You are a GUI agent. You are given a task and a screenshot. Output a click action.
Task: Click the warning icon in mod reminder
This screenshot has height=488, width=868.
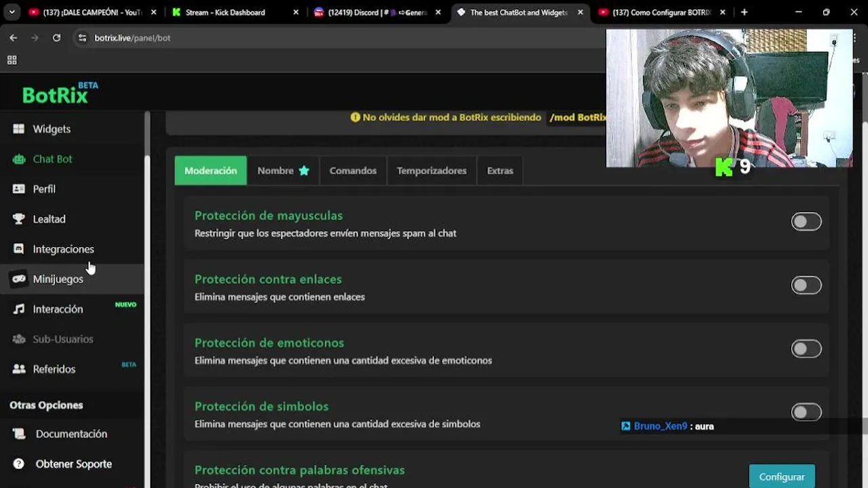355,117
